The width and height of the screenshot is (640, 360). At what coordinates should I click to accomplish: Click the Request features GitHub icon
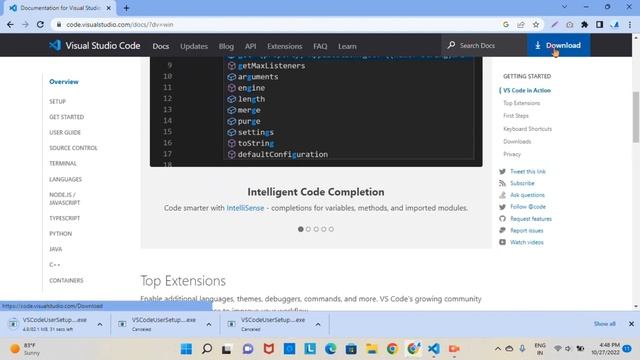point(502,219)
